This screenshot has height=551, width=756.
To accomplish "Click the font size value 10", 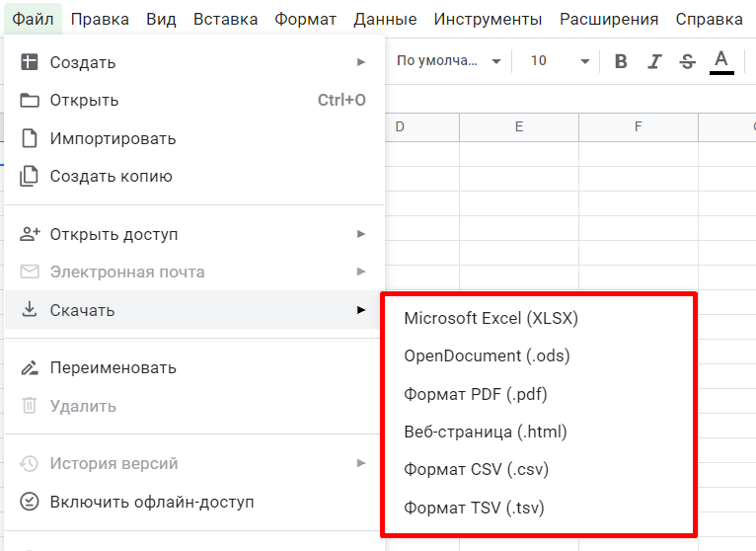I will coord(539,61).
